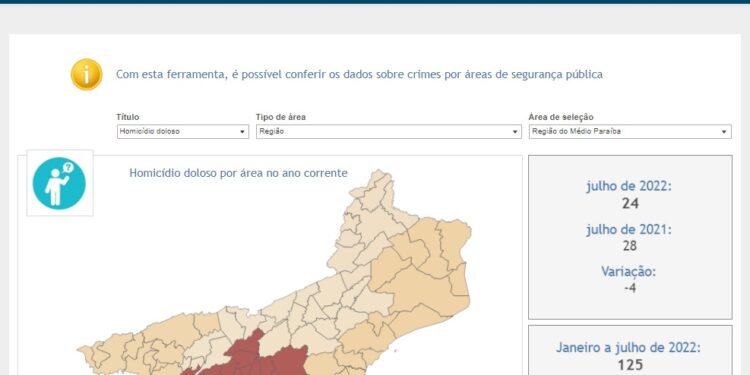This screenshot has height=375, width=750.
Task: Click the 'Janeiro a julho de 2022:' label
Action: (x=629, y=348)
